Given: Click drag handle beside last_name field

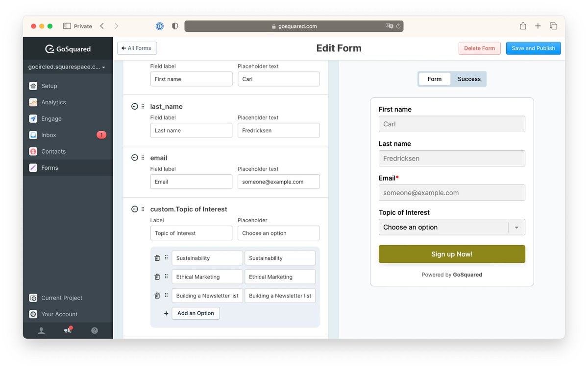Looking at the screenshot, I should 143,106.
